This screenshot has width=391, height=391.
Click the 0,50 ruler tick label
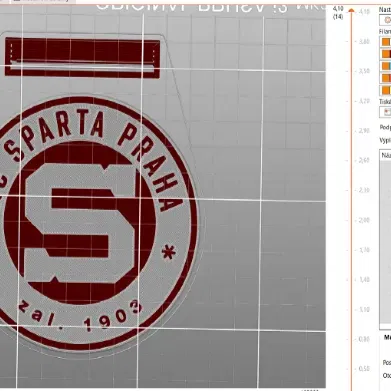(x=364, y=369)
